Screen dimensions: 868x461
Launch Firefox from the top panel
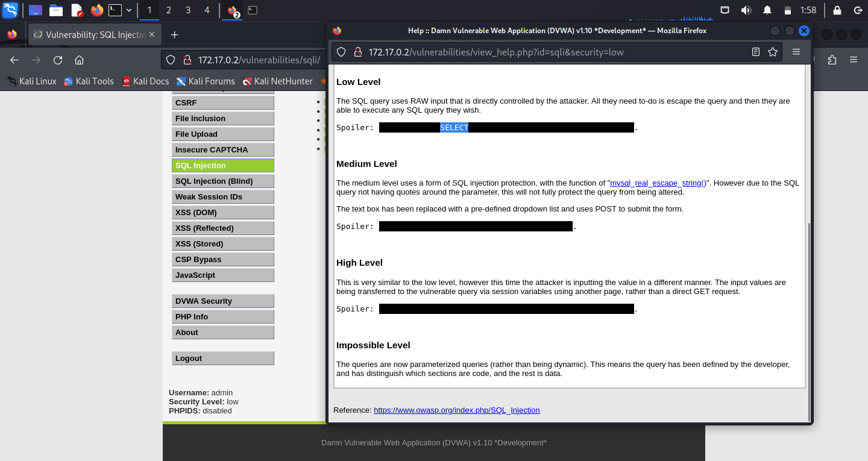coord(97,10)
